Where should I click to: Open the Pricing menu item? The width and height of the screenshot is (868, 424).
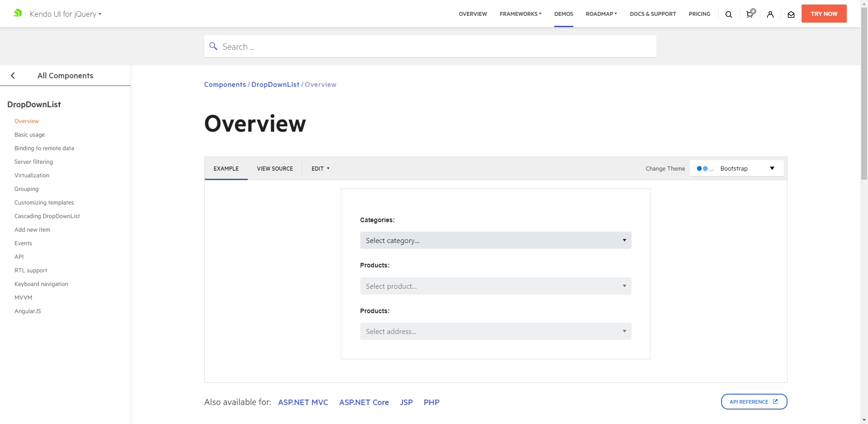[699, 14]
